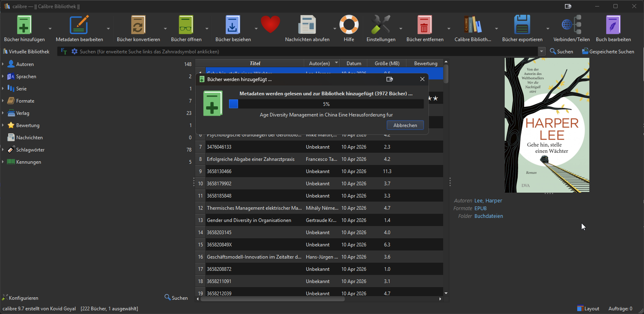The width and height of the screenshot is (644, 314).
Task: Click the Größe (MB) column header
Action: pos(387,64)
